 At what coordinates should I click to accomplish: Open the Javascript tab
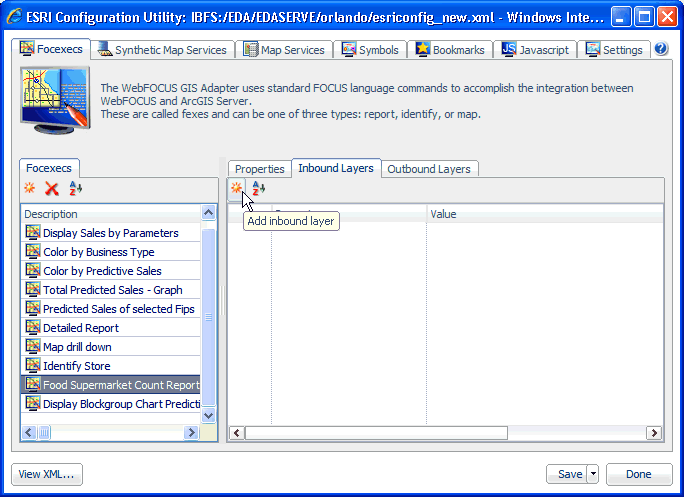(x=535, y=50)
